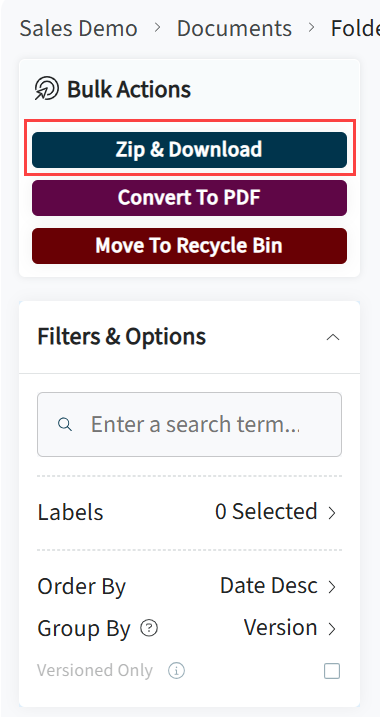This screenshot has height=717, width=380.
Task: Navigate to Documents breadcrumb
Action: tap(234, 28)
